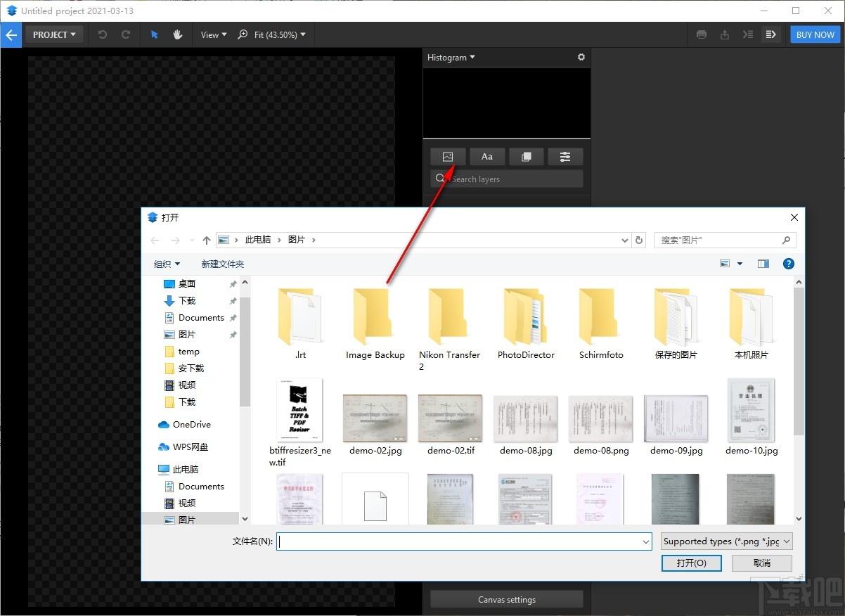Click the dialog forward navigation arrow
Viewport: 845px width, 616px height.
coord(176,240)
